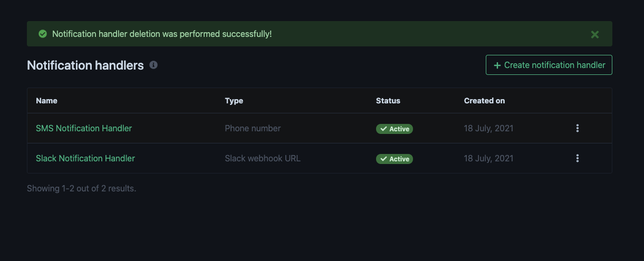Screen dimensions: 644x261
Task: Click the Status column header
Action: point(388,101)
